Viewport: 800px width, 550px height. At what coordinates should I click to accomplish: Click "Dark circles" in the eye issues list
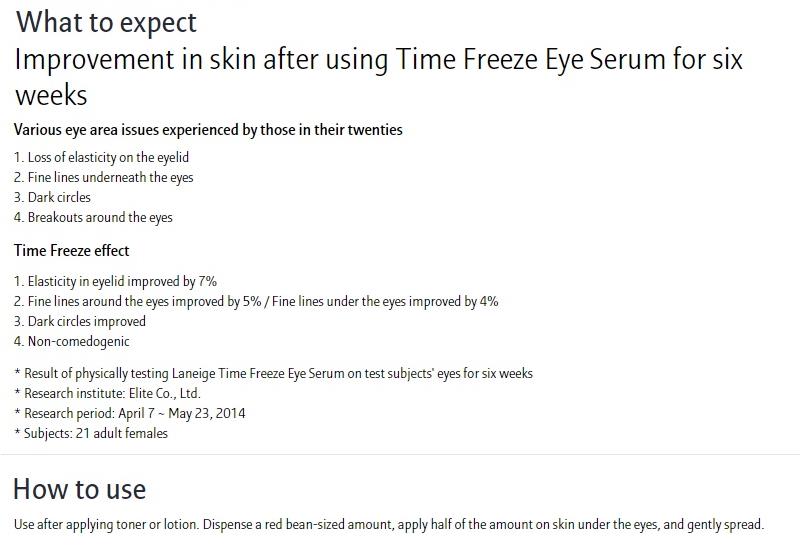coord(52,197)
